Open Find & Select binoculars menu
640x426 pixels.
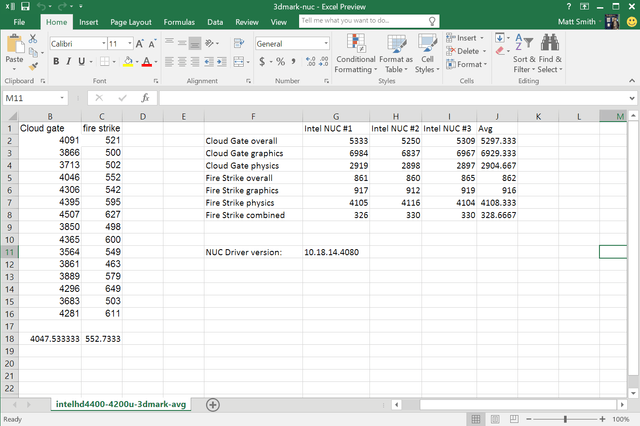point(550,53)
